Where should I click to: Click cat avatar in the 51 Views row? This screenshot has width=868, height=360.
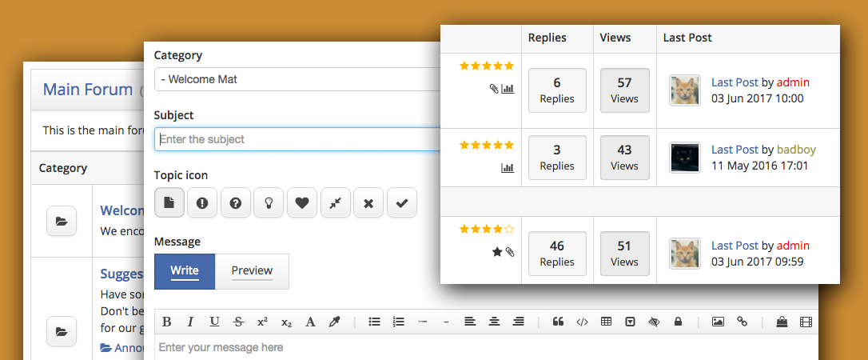(x=685, y=254)
